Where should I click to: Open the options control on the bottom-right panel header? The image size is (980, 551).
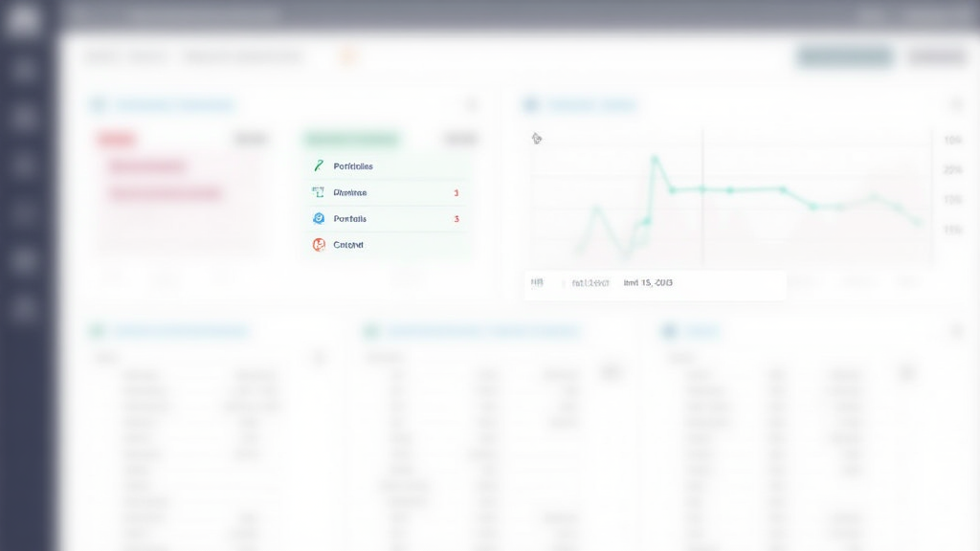[x=955, y=331]
